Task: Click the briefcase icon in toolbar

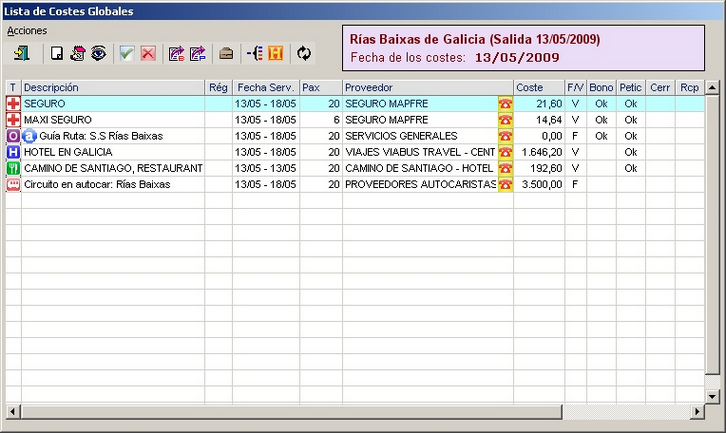Action: click(x=227, y=53)
